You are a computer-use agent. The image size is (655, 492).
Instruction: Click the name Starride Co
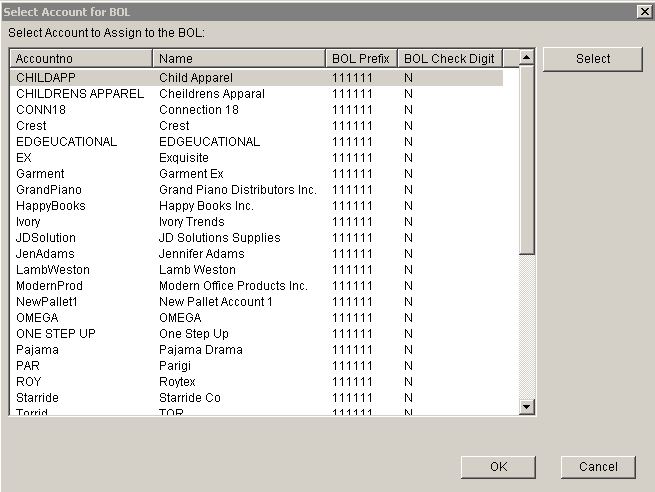click(x=190, y=398)
